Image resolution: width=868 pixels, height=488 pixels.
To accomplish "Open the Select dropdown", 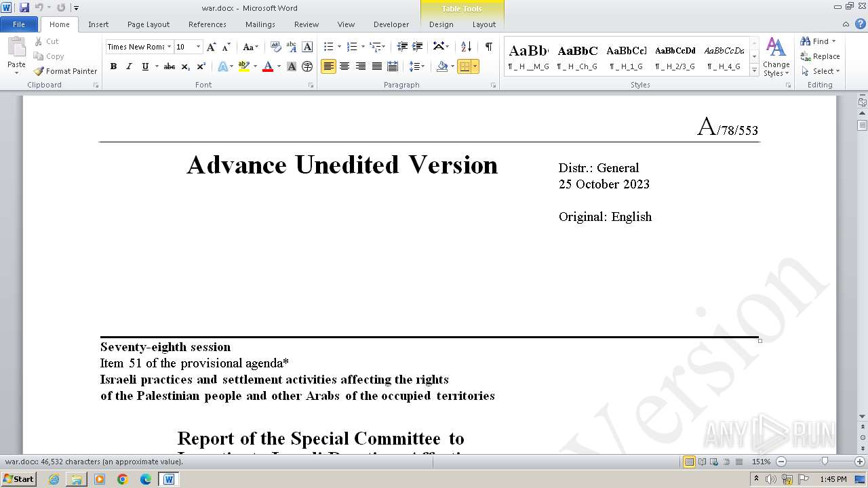I will tap(821, 71).
